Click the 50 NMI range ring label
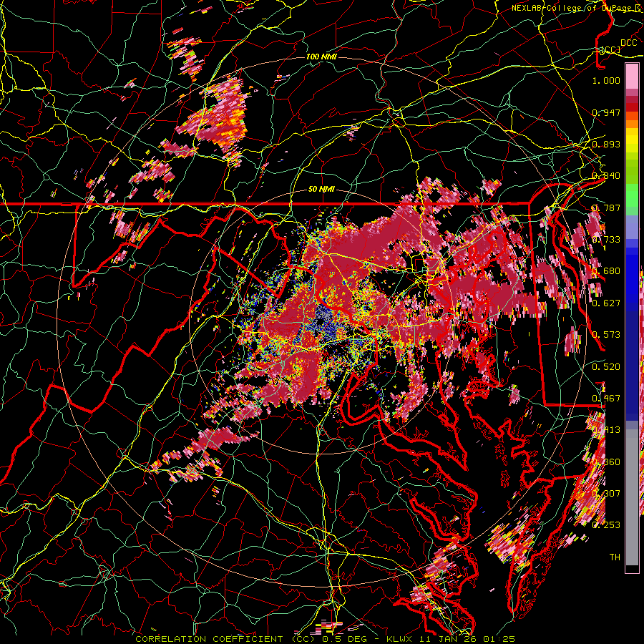Screen dimensions: 644x644 click(x=321, y=190)
